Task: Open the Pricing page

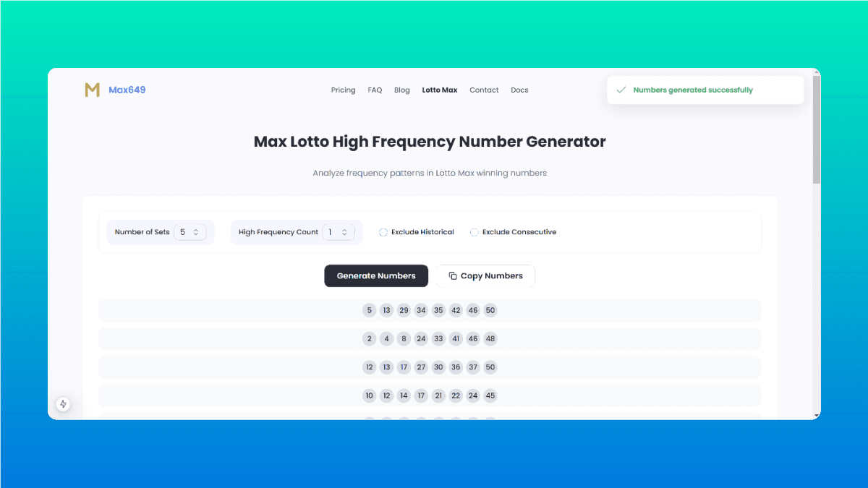Action: click(x=343, y=90)
